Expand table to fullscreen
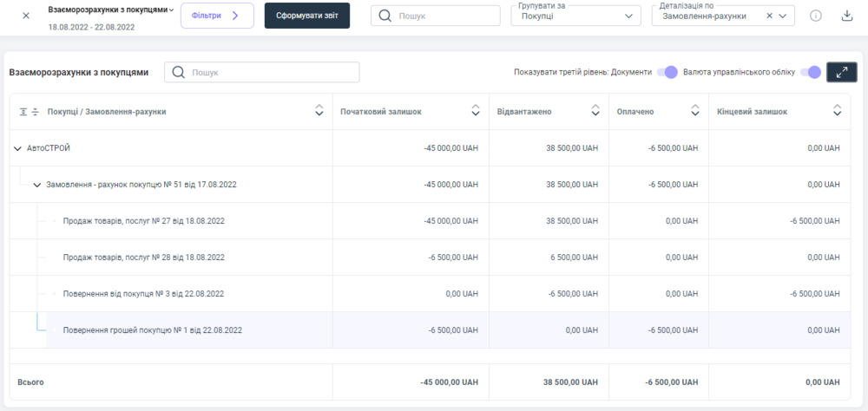The width and height of the screenshot is (868, 411). tap(841, 73)
